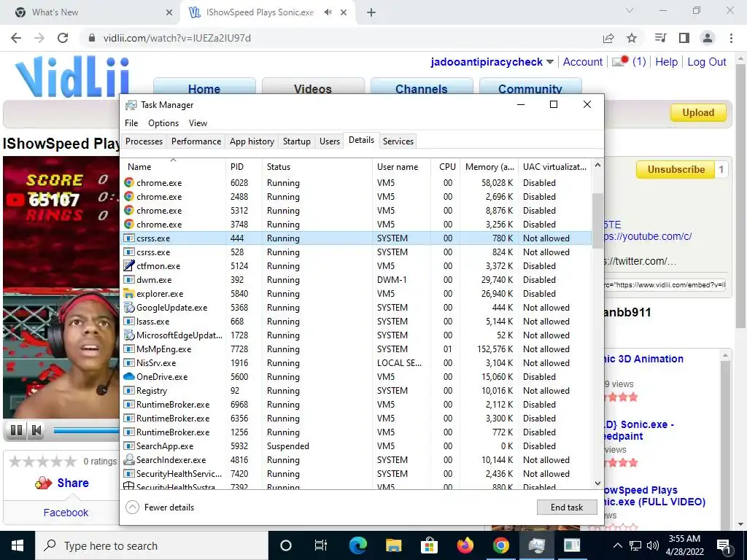Click the Windows Start button

[18, 545]
